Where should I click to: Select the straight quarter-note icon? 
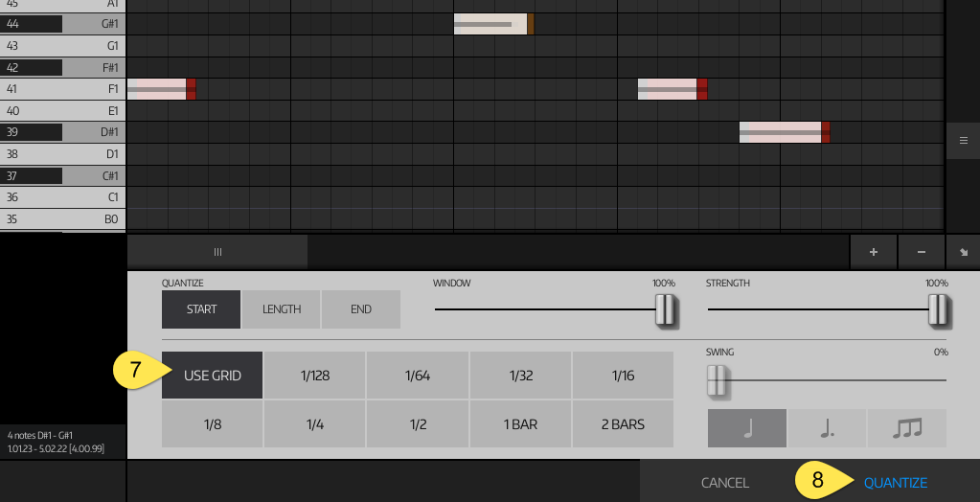tap(747, 428)
